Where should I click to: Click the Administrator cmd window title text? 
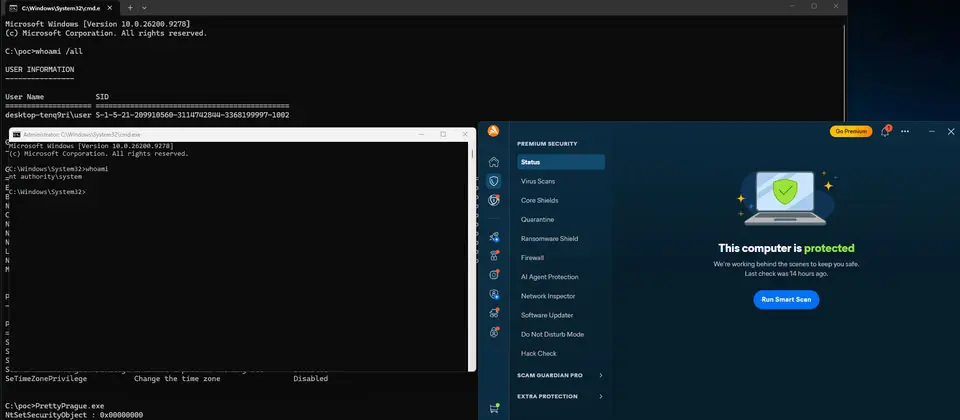[81, 134]
